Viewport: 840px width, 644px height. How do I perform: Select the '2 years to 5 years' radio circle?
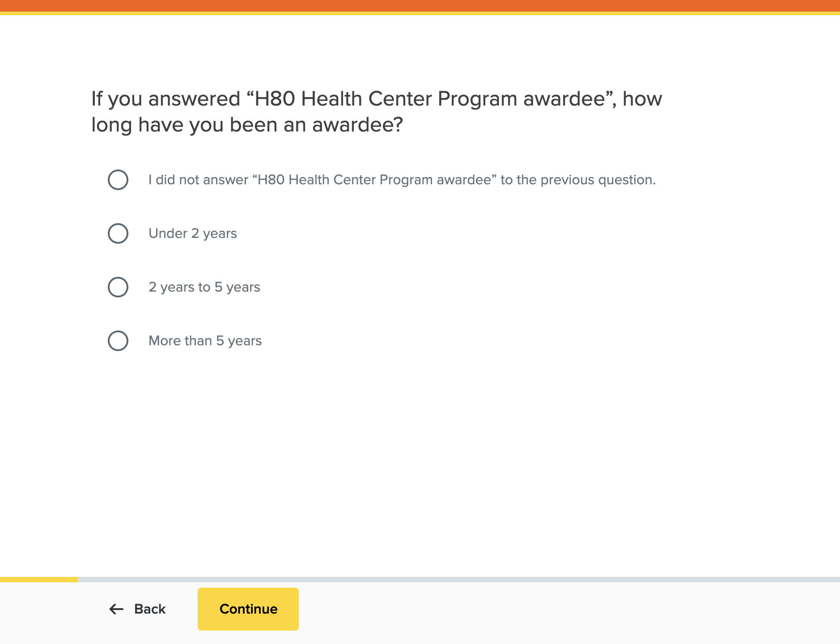click(x=118, y=287)
